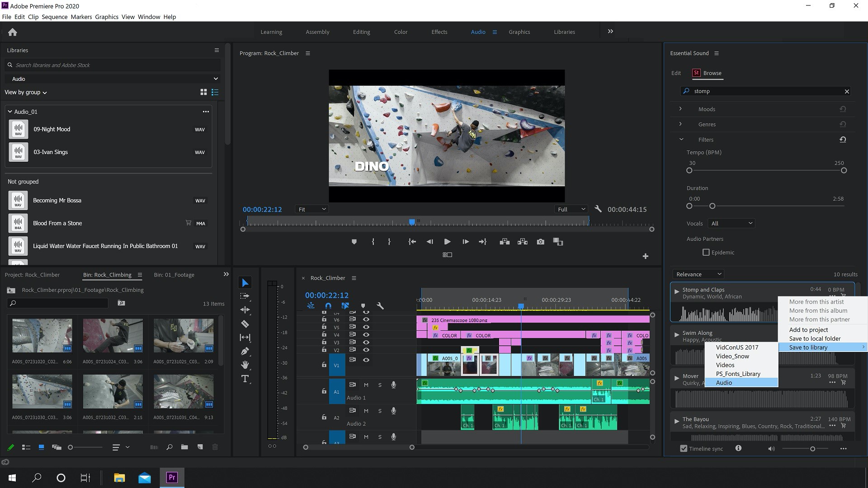This screenshot has width=868, height=488.
Task: Expand the Moods section
Action: [x=680, y=109]
